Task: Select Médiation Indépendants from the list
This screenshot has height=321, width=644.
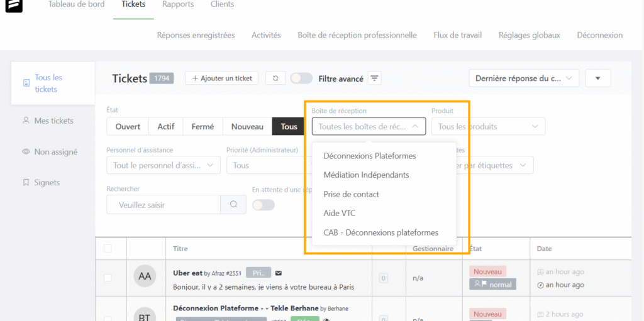Action: 366,175
